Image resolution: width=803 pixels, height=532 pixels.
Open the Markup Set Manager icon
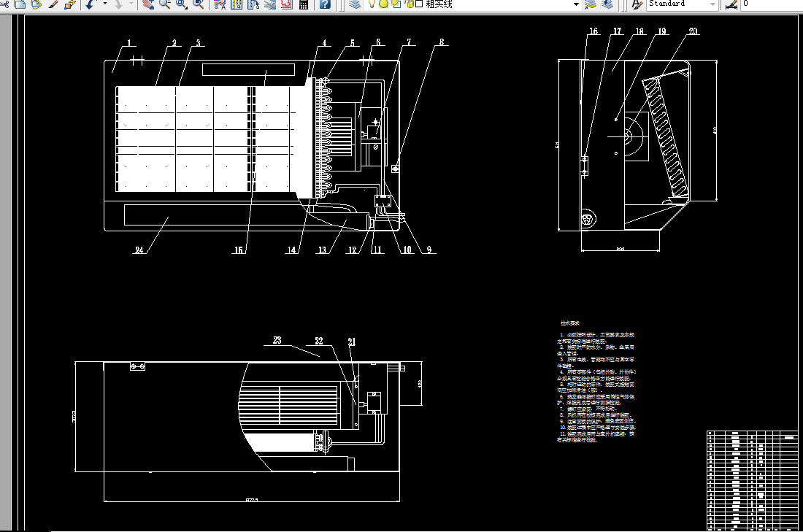(x=286, y=4)
